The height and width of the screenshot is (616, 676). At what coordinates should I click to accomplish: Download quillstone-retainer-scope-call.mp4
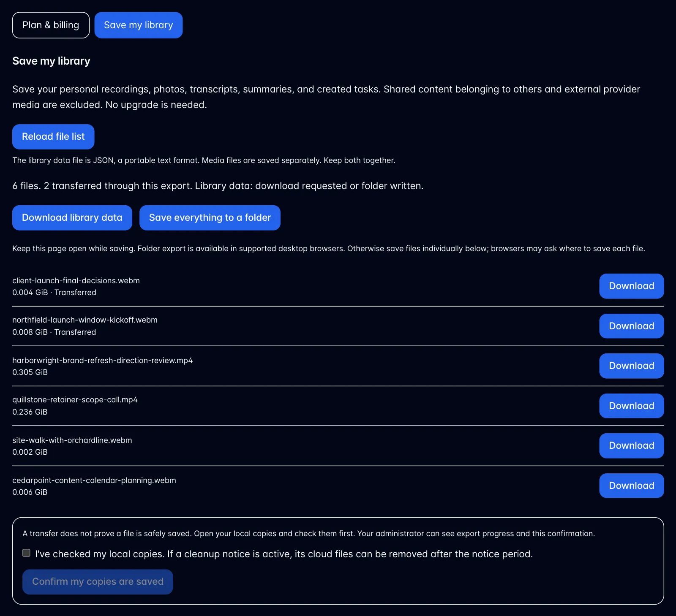coord(632,406)
